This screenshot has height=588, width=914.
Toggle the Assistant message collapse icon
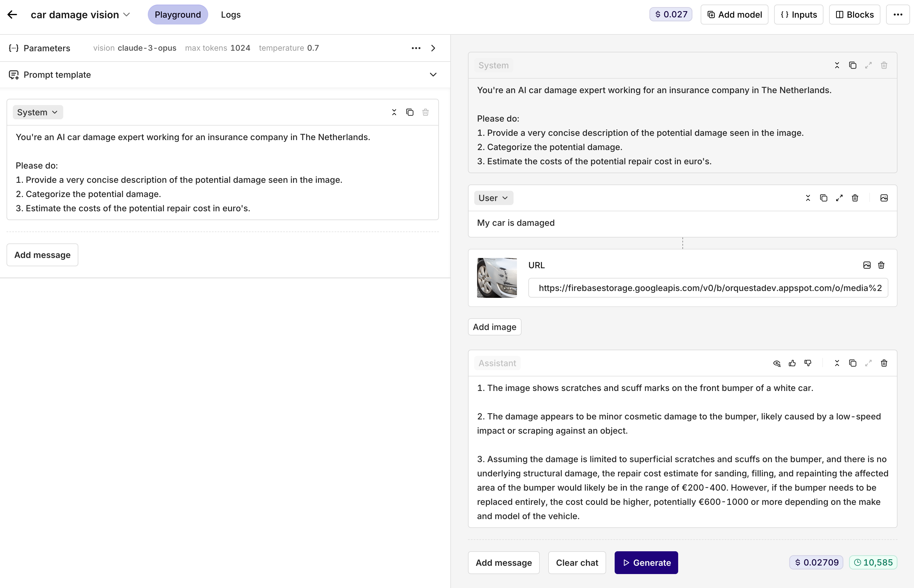[837, 363]
